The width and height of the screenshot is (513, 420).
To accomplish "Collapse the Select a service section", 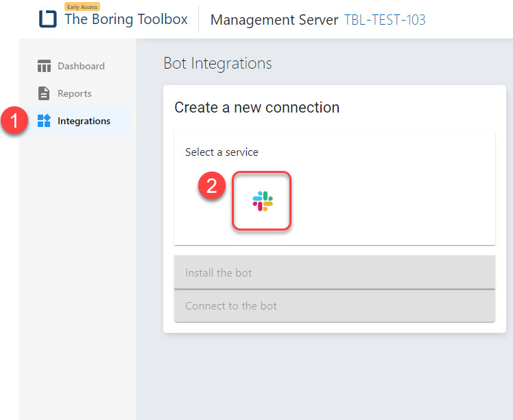I will tap(222, 152).
